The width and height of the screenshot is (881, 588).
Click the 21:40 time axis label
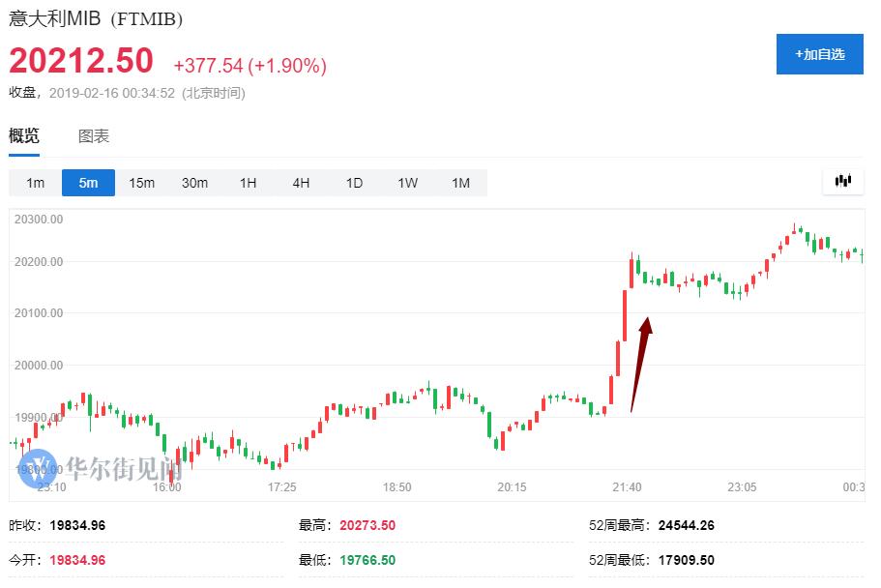627,487
